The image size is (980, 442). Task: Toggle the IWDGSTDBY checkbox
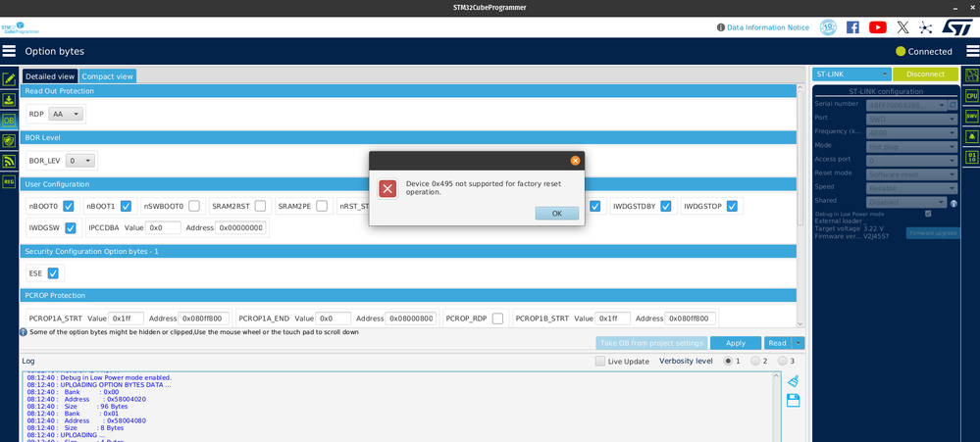click(666, 206)
